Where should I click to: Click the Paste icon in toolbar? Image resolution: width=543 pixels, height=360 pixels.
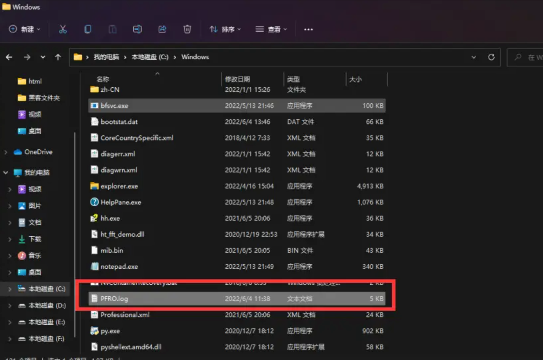click(x=113, y=29)
